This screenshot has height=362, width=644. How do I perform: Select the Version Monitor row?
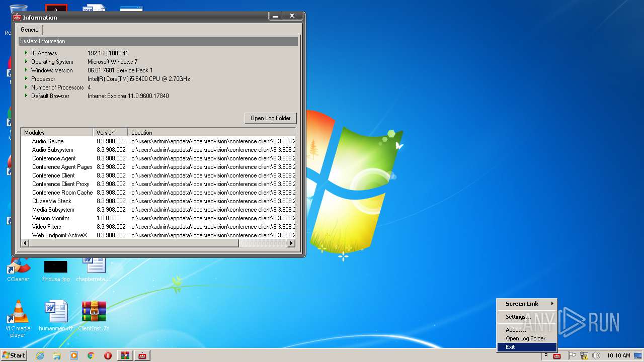[x=158, y=218]
